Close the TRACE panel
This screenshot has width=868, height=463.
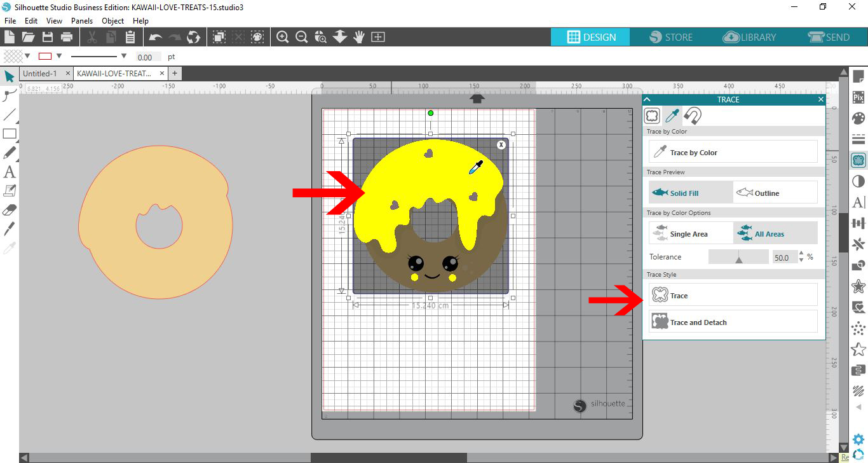pyautogui.click(x=820, y=99)
